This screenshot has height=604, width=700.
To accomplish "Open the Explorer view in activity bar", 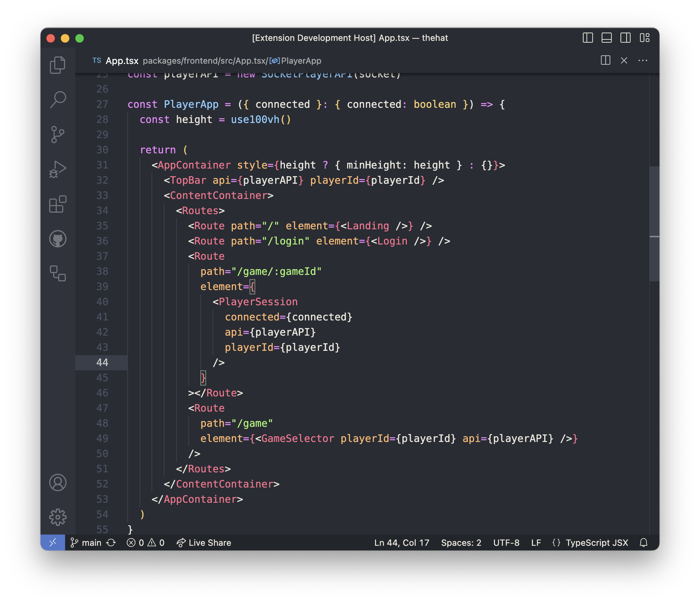I will tap(57, 65).
